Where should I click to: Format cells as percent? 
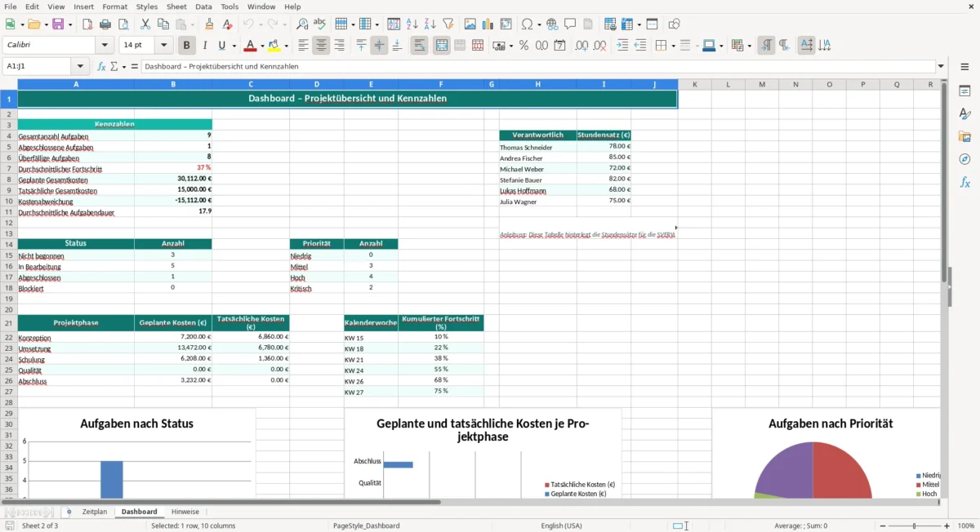(523, 46)
